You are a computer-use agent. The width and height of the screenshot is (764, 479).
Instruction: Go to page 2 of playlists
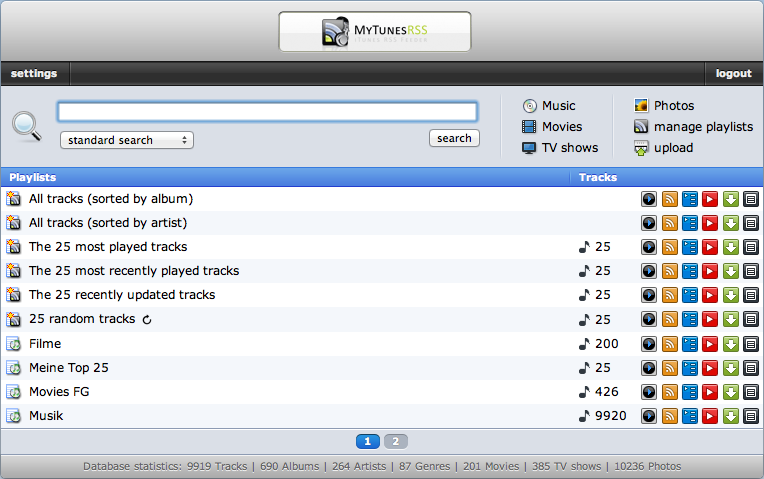(x=396, y=441)
